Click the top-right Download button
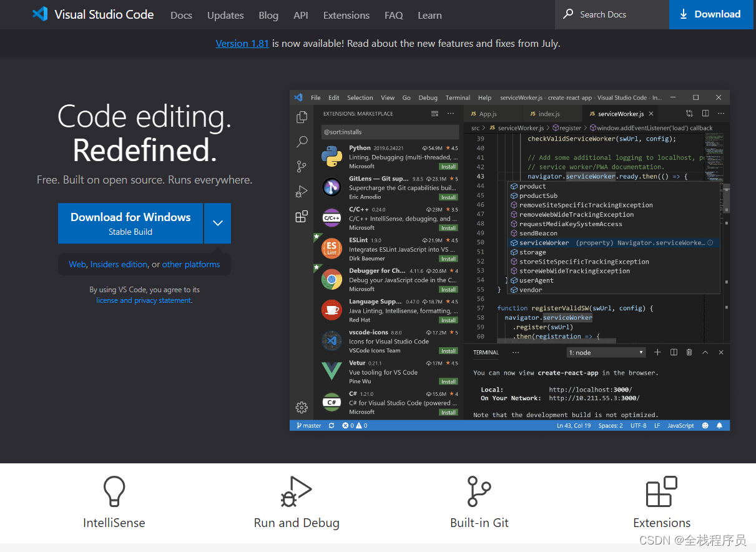Viewport: 756px width, 552px height. point(710,14)
